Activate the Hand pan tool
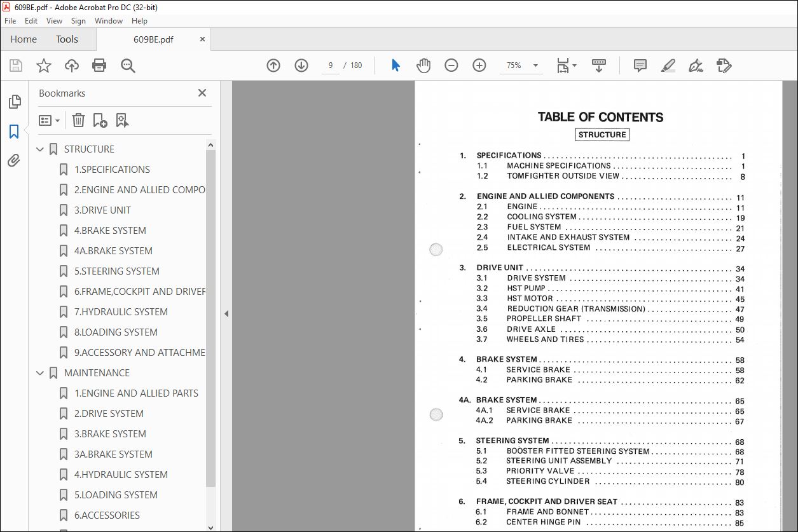 423,65
